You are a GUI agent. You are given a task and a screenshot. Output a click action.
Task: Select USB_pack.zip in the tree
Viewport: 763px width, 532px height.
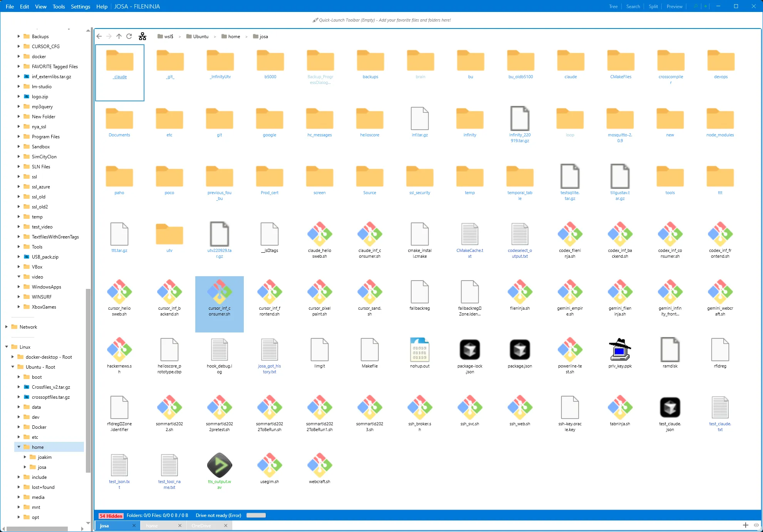click(45, 257)
